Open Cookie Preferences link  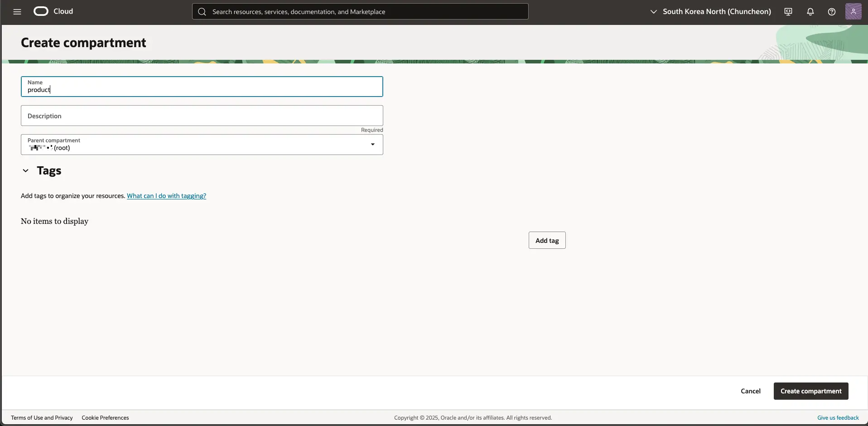point(105,418)
